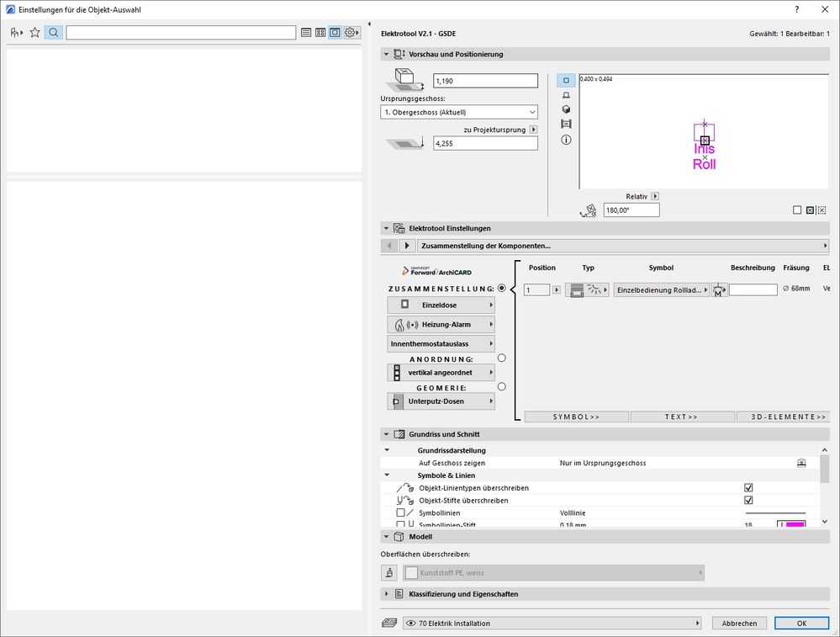Uncheck 'Objekt-Linientypen überschreiben'
The width and height of the screenshot is (840, 637).
tap(748, 488)
